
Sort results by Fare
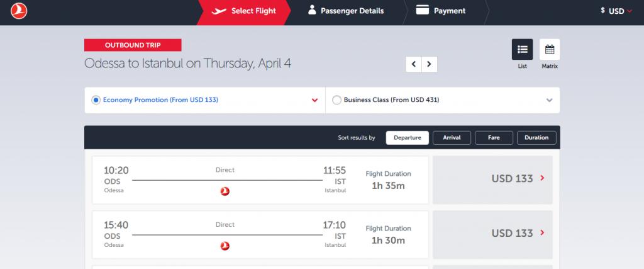coord(494,137)
